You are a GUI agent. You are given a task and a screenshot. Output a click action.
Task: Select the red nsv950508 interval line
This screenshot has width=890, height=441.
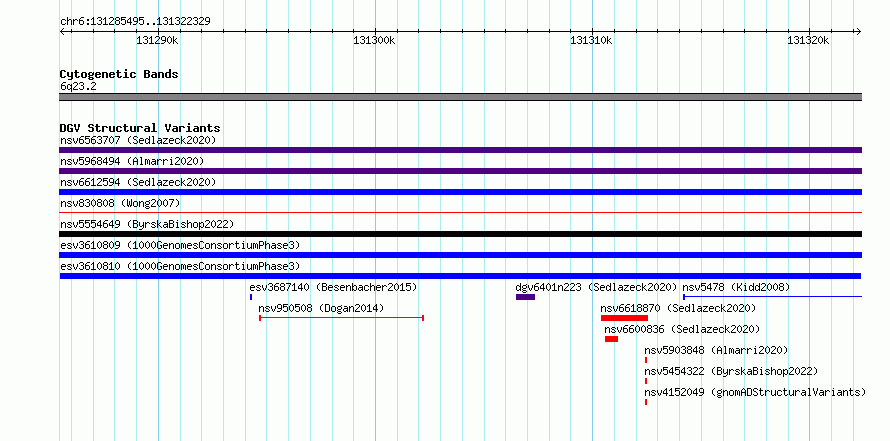[342, 318]
